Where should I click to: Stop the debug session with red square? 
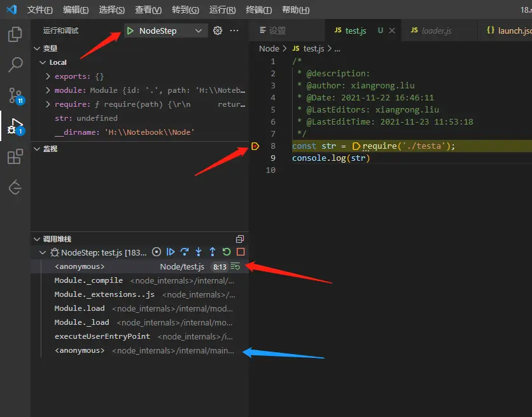[x=241, y=252]
